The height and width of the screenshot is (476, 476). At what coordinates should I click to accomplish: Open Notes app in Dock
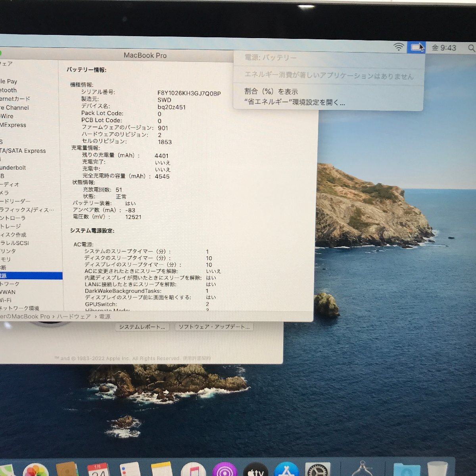coord(161,469)
